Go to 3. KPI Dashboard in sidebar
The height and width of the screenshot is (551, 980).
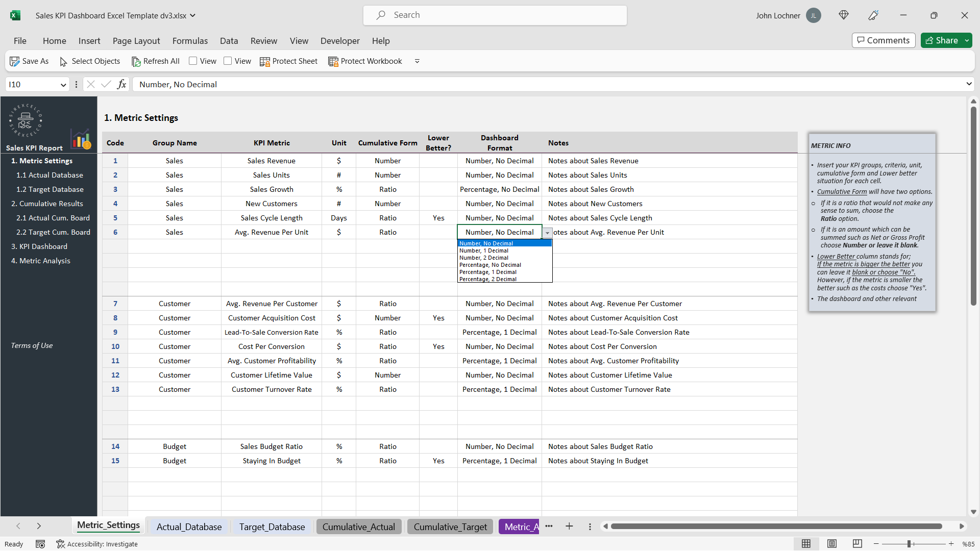[x=39, y=246]
